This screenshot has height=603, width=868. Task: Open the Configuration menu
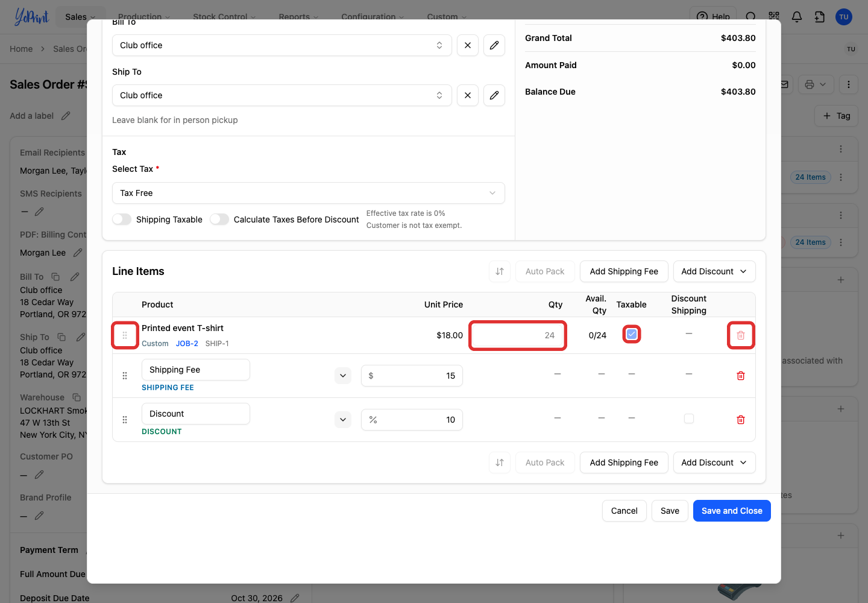point(373,17)
